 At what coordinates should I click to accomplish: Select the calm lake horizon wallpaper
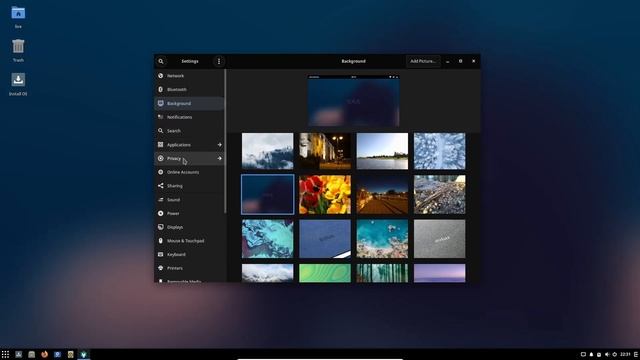coord(382,151)
